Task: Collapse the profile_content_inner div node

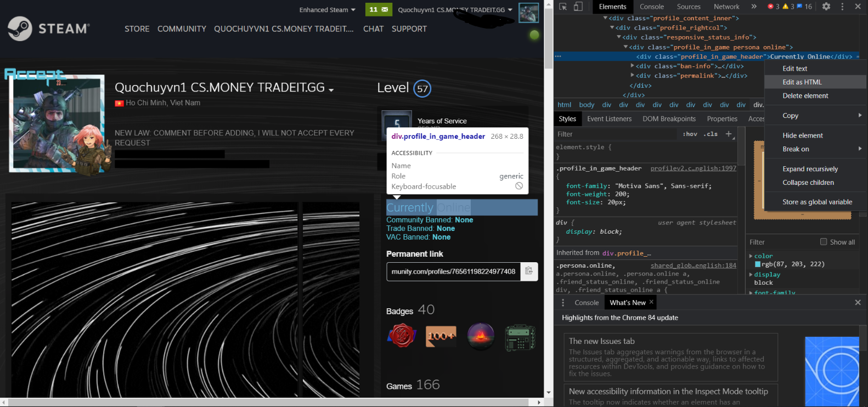Action: click(x=605, y=18)
